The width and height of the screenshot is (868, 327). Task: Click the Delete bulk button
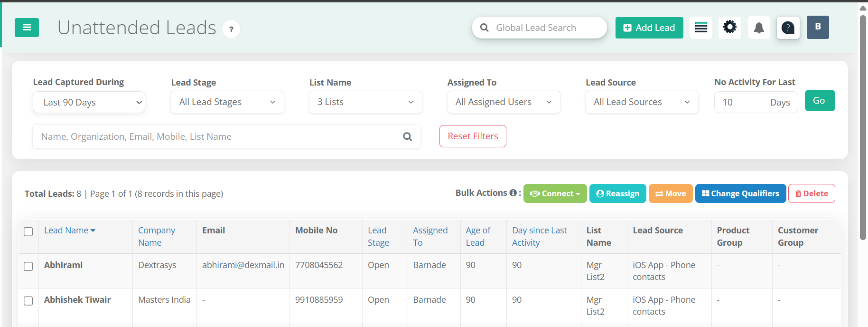pos(812,193)
